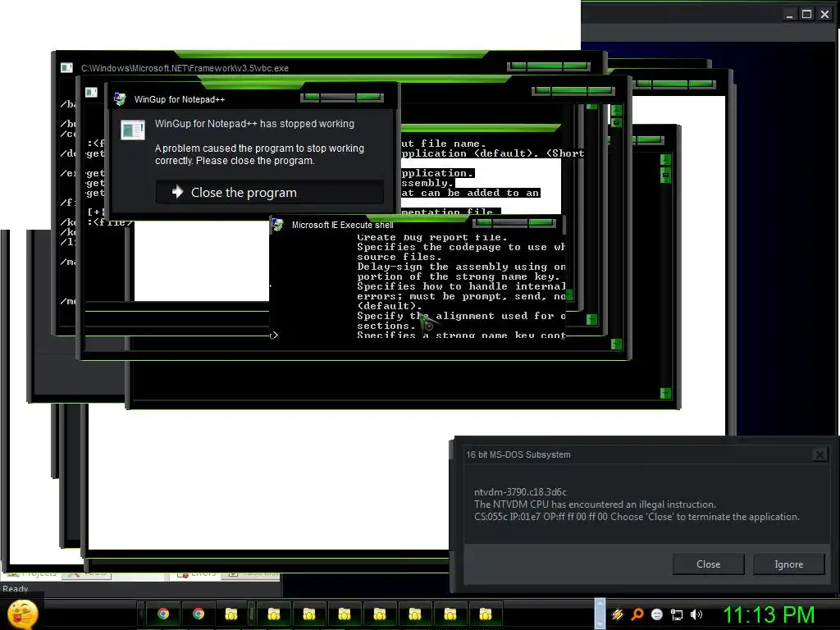Close the WinGup for Notepad++ dialog from its title bar
This screenshot has height=630, width=840.
coord(368,97)
